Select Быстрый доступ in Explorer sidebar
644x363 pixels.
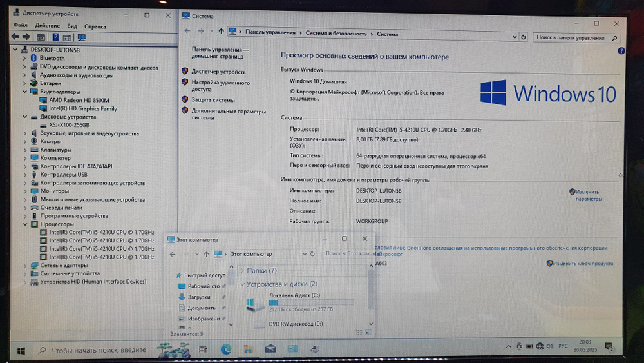[205, 275]
